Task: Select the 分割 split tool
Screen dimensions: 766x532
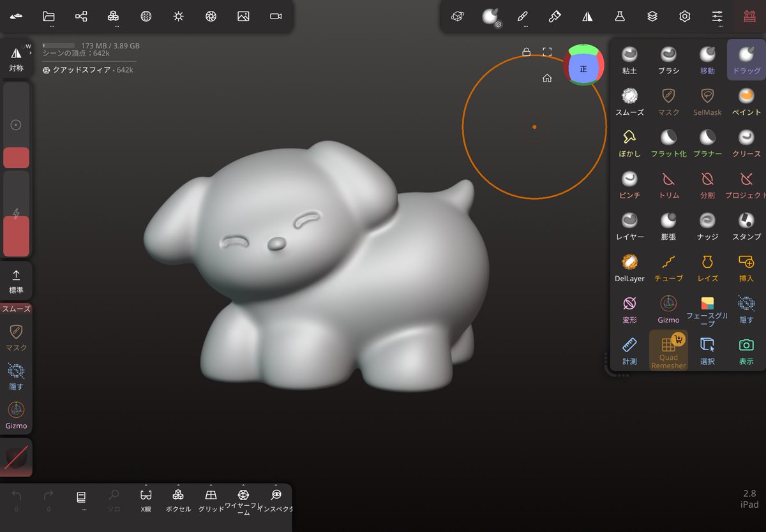Action: (x=707, y=184)
